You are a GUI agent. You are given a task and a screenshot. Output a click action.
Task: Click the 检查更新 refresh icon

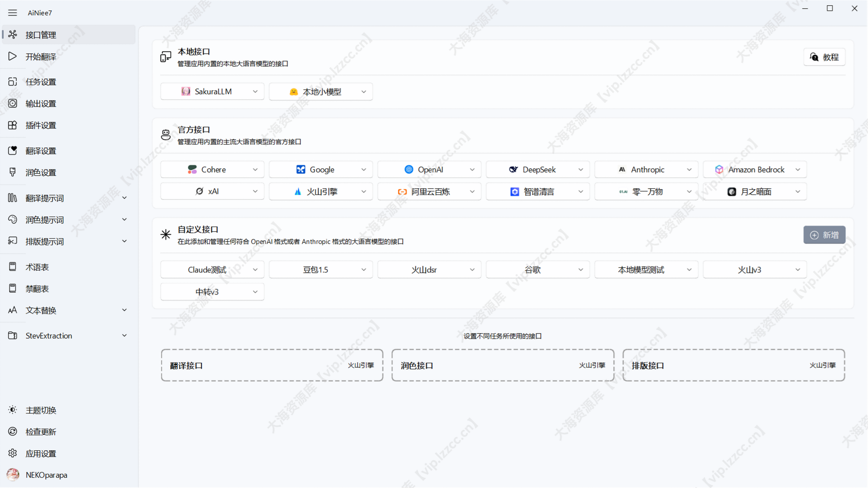[13, 432]
